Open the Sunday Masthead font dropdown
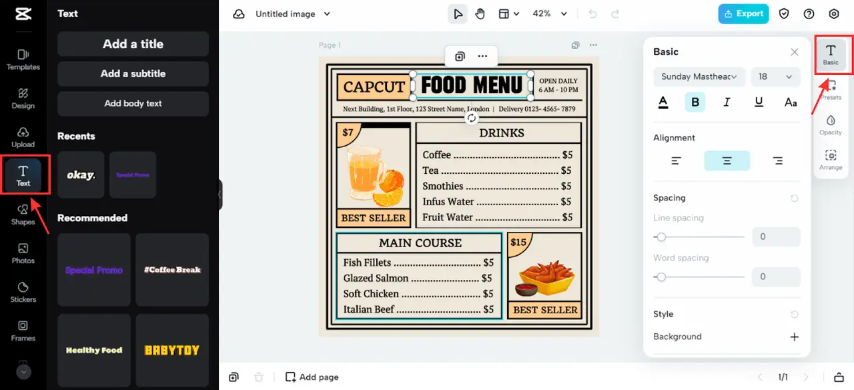 [x=699, y=77]
